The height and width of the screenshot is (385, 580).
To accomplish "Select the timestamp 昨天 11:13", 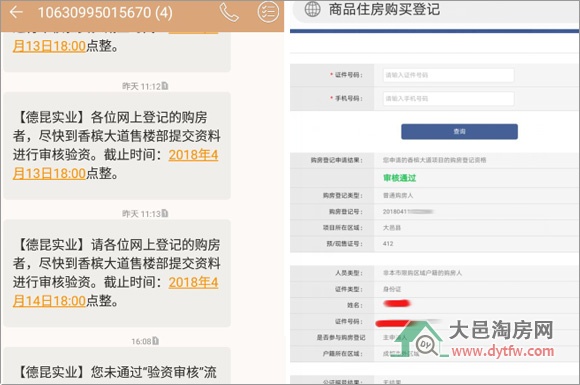I will pos(142,214).
